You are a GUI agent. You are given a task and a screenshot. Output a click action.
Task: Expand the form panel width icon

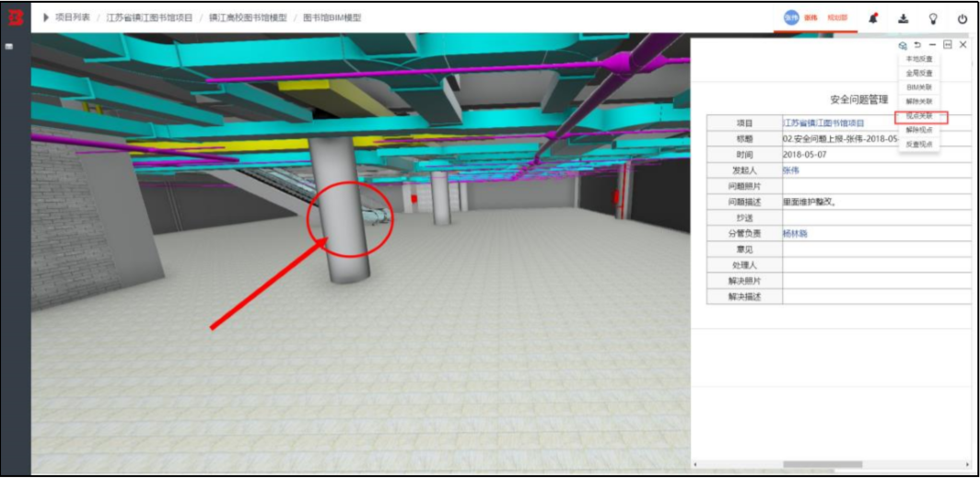[948, 45]
